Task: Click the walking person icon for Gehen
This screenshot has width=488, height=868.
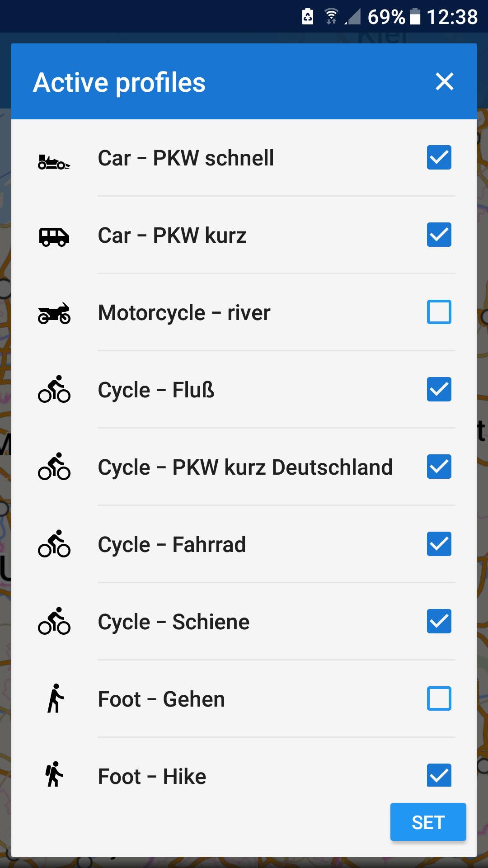Action: tap(55, 698)
